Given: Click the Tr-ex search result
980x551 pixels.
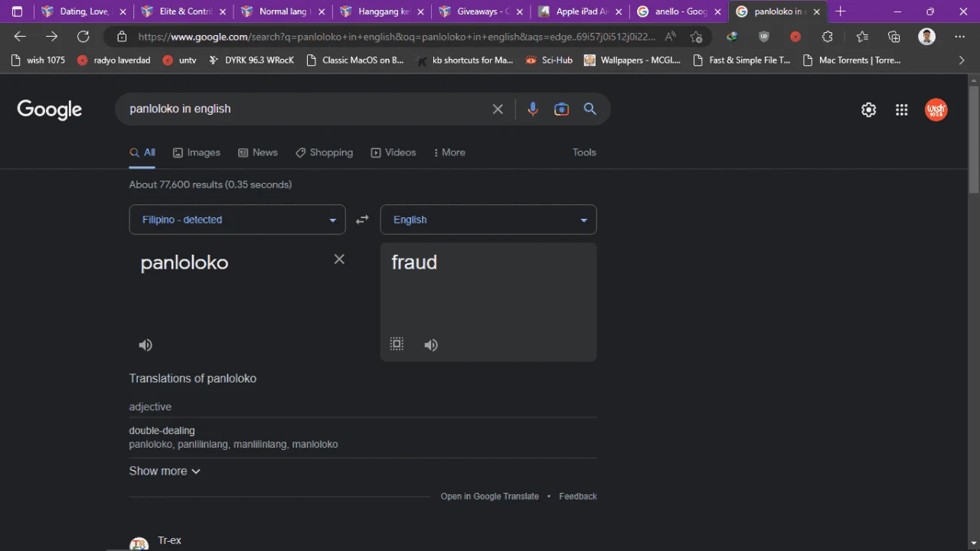Looking at the screenshot, I should [x=169, y=540].
